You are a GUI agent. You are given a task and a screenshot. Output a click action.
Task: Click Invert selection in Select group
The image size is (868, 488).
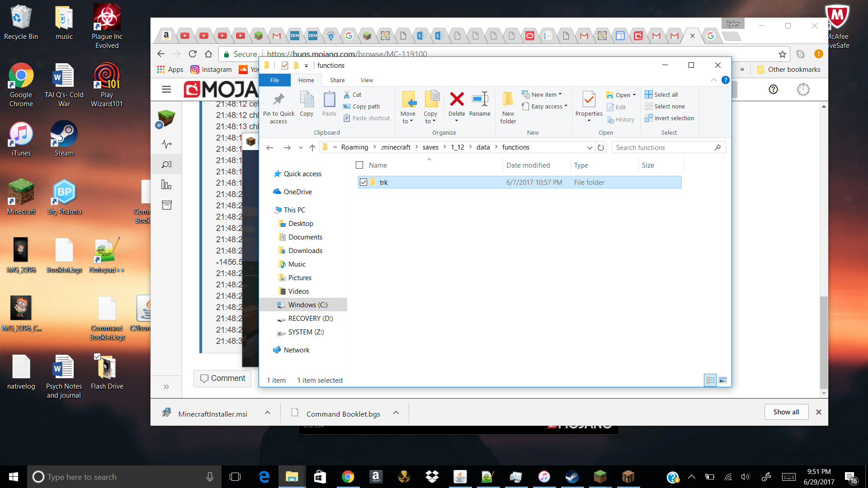[x=670, y=118]
